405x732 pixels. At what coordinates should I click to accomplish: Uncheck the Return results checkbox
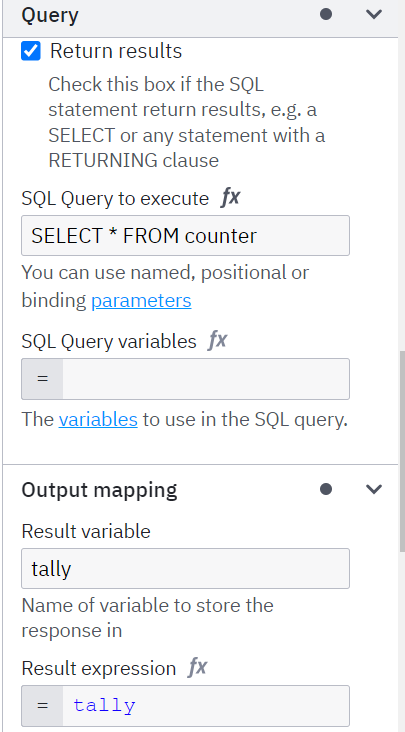pos(31,51)
